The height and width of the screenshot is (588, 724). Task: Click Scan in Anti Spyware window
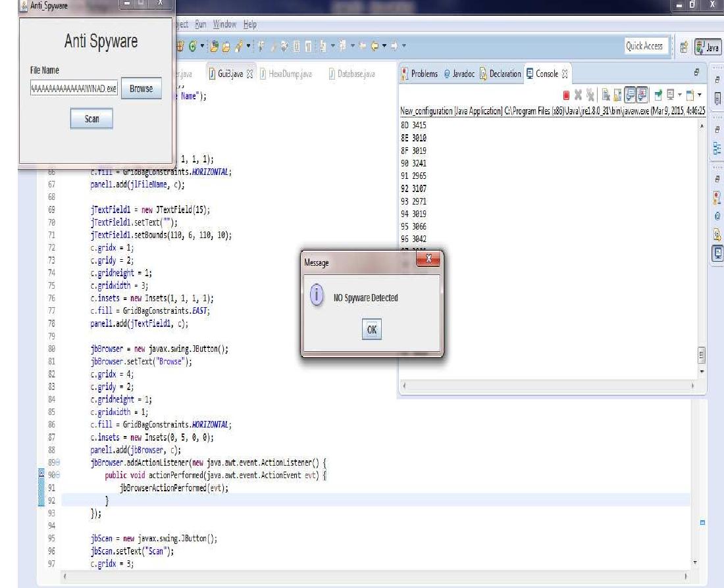[91, 118]
